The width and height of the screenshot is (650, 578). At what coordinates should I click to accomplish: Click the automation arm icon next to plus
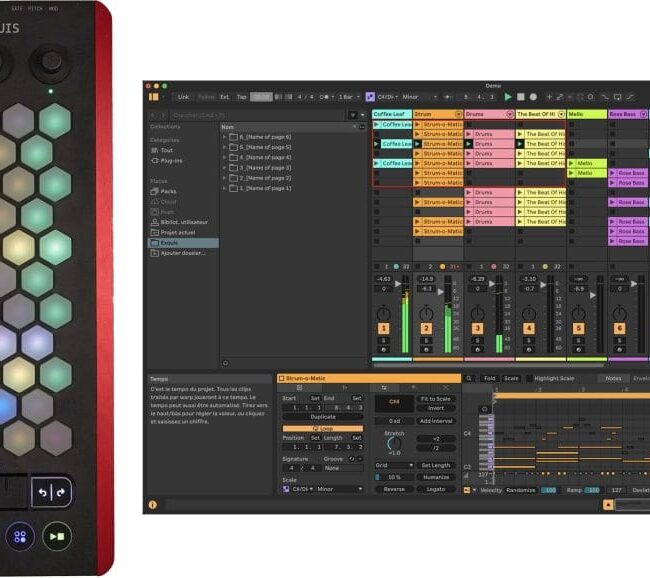click(560, 97)
